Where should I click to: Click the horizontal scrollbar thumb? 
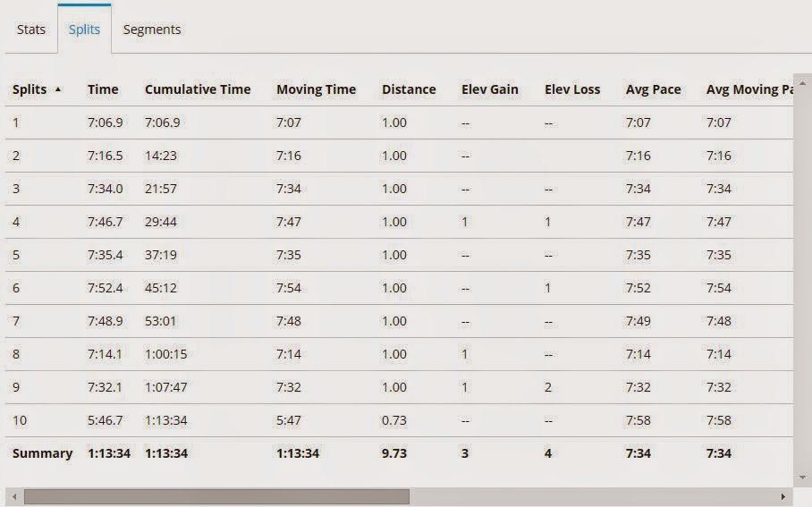[x=216, y=496]
